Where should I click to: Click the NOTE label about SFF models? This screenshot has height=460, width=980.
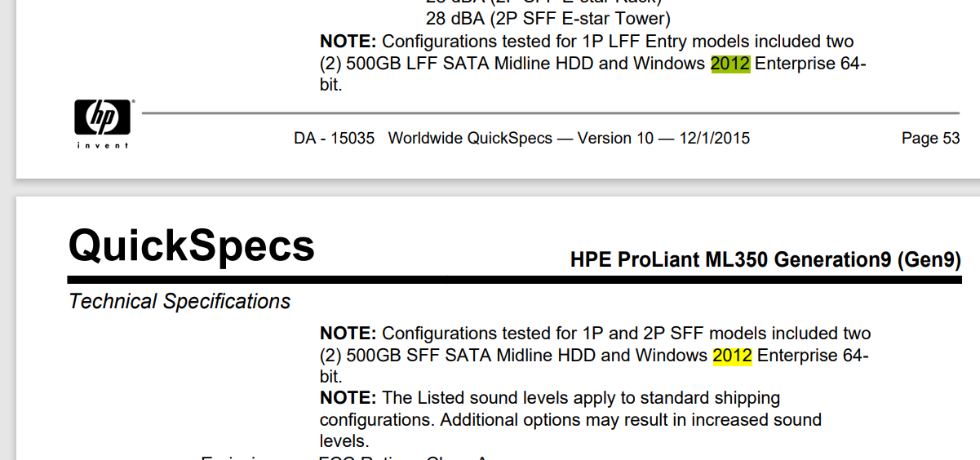[348, 334]
